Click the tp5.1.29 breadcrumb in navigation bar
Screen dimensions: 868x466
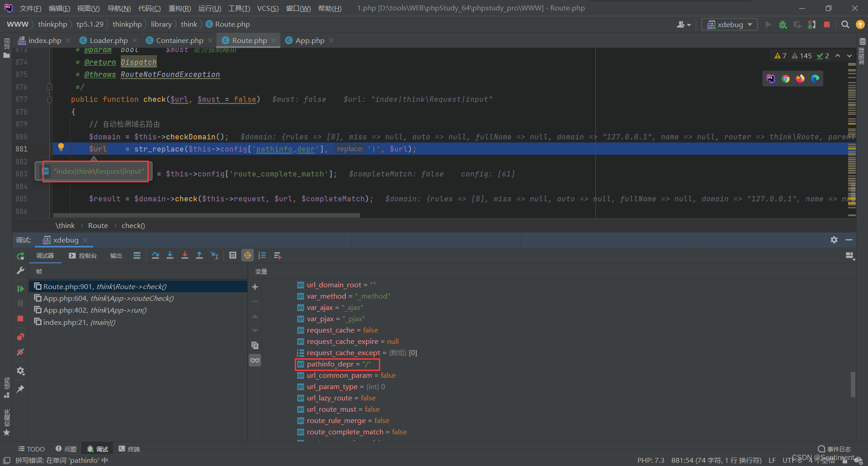coord(90,24)
